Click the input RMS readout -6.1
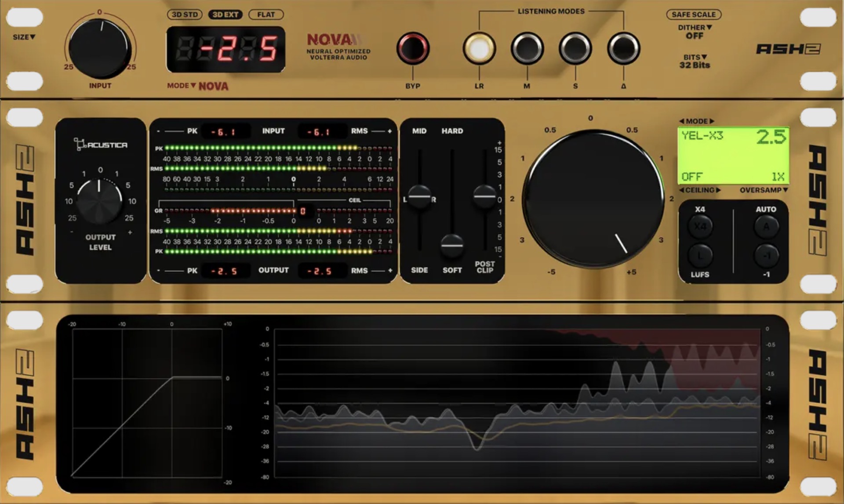 coord(322,131)
